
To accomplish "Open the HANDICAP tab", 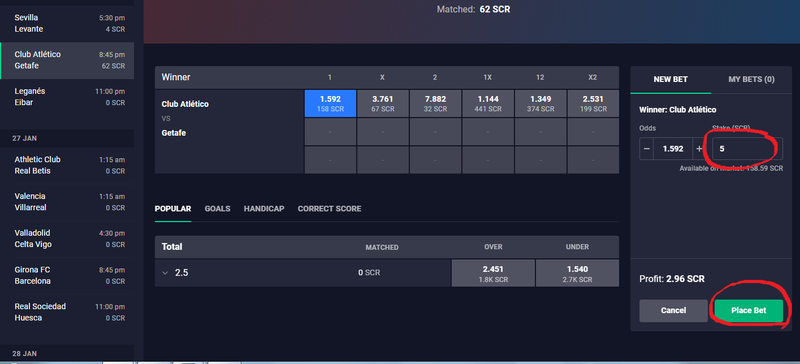I will point(264,209).
